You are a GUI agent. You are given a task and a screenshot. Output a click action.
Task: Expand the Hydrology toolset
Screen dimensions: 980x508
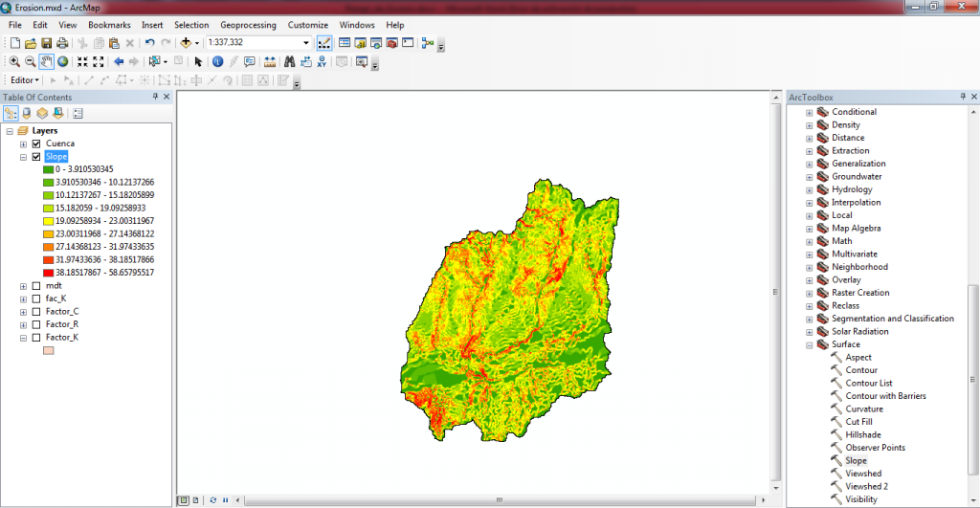pos(809,189)
